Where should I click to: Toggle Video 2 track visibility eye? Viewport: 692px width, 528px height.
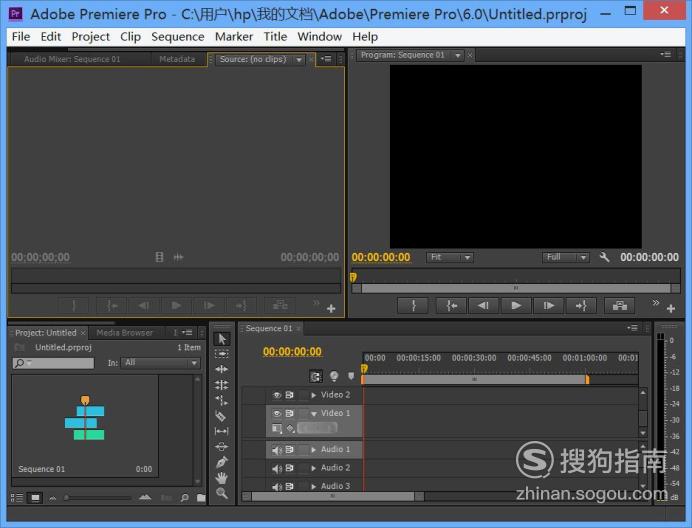[277, 395]
